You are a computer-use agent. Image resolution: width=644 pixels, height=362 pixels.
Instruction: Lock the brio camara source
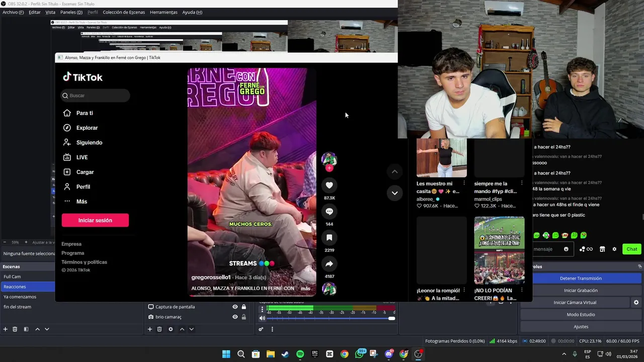(x=244, y=317)
